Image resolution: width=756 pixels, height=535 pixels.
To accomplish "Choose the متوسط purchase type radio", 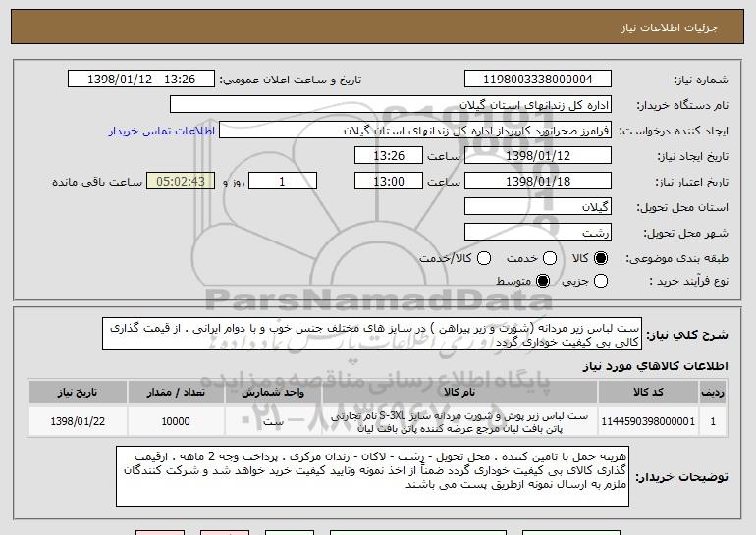I will 543,281.
